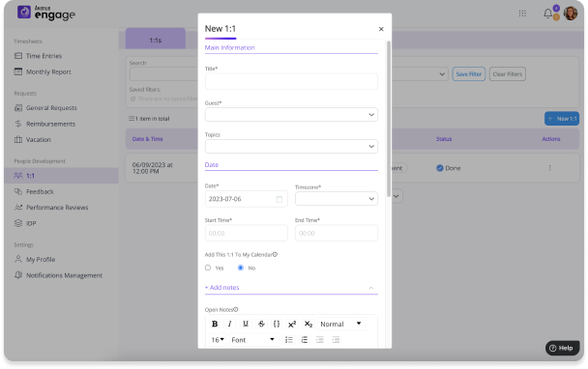Select No for adding to calendar
Screen dimensions: 588x369
point(241,268)
